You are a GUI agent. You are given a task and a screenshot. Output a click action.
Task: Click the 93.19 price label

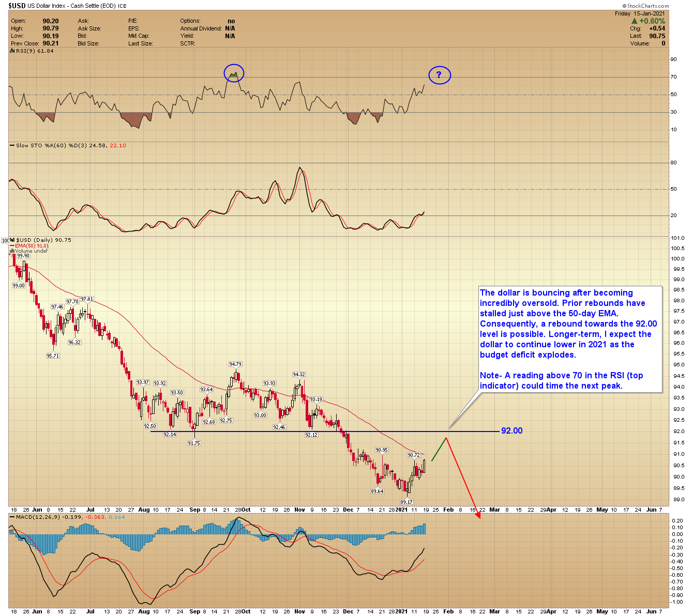coord(316,399)
